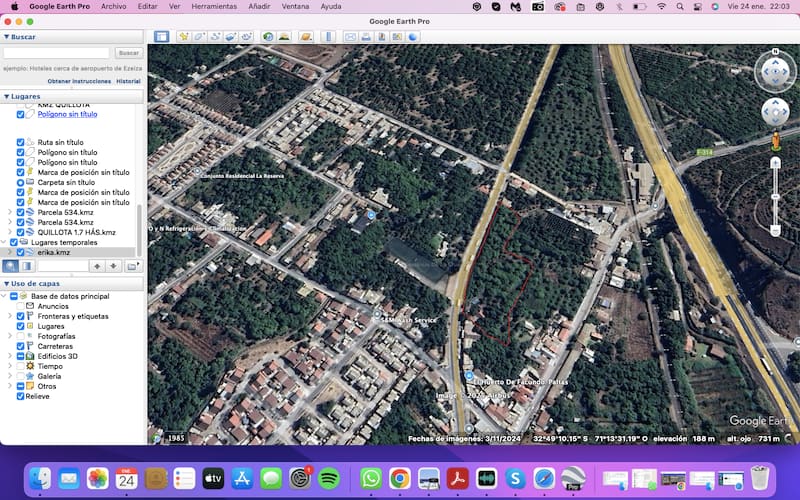This screenshot has width=800, height=500.
Task: Click the zoom slider handle
Action: coord(776,197)
